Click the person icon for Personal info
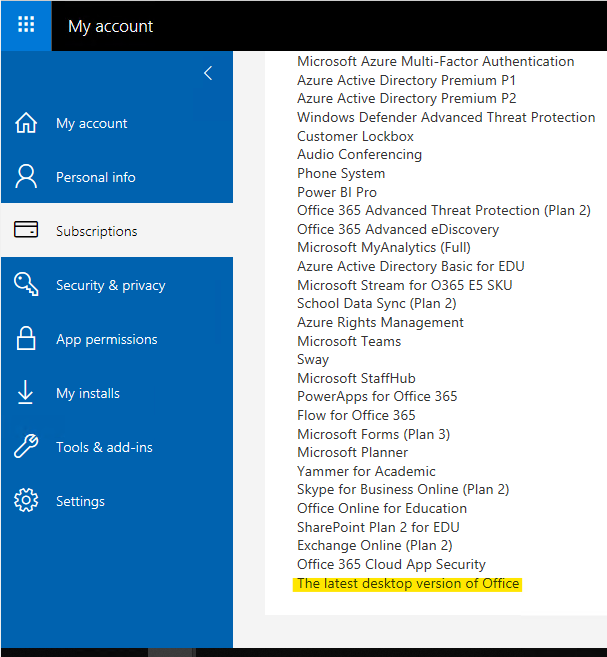 pyautogui.click(x=26, y=177)
